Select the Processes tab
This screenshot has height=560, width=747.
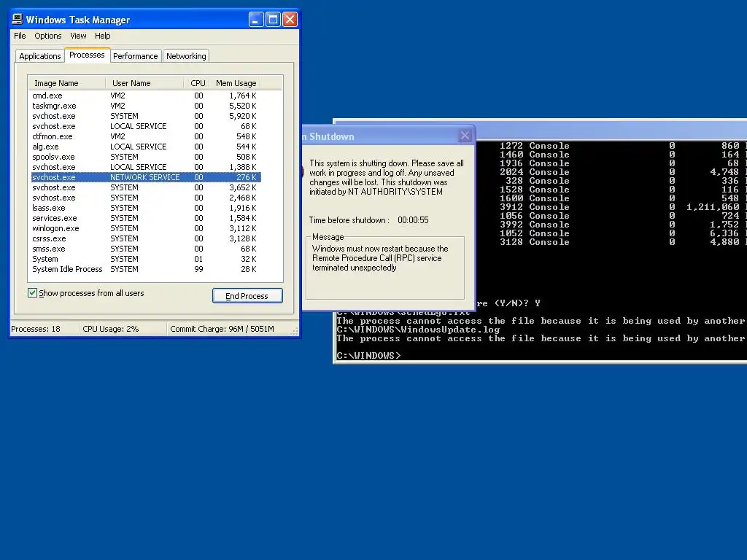[87, 55]
